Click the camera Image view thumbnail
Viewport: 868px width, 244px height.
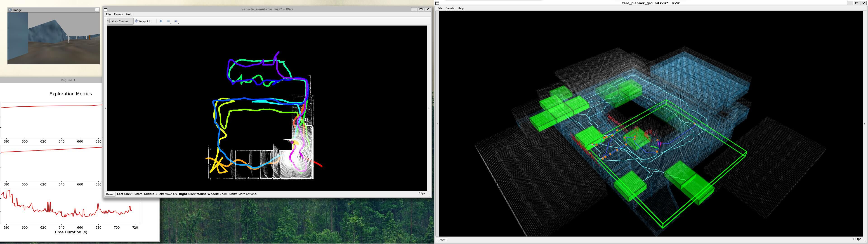click(x=54, y=38)
